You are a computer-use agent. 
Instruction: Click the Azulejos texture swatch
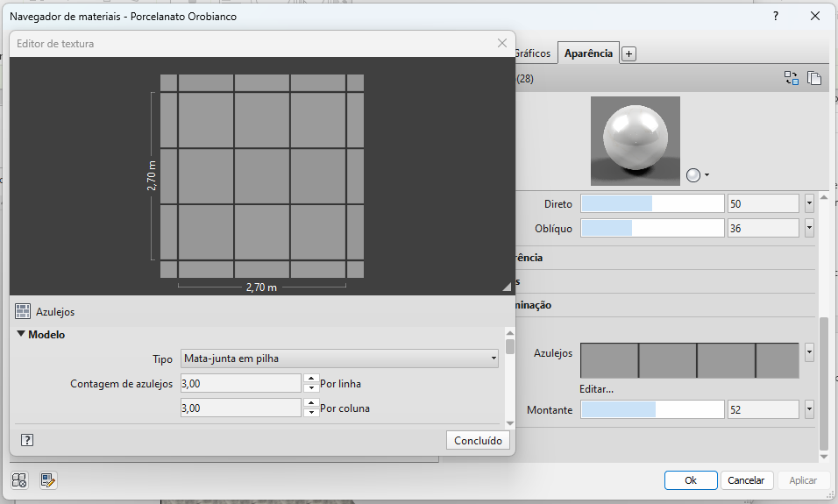pyautogui.click(x=690, y=361)
